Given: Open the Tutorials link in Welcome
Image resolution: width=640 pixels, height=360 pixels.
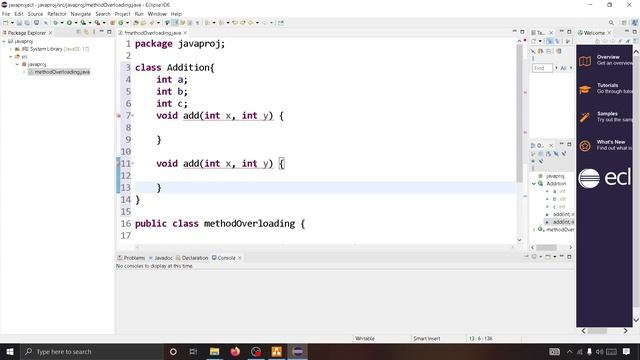Looking at the screenshot, I should 607,85.
